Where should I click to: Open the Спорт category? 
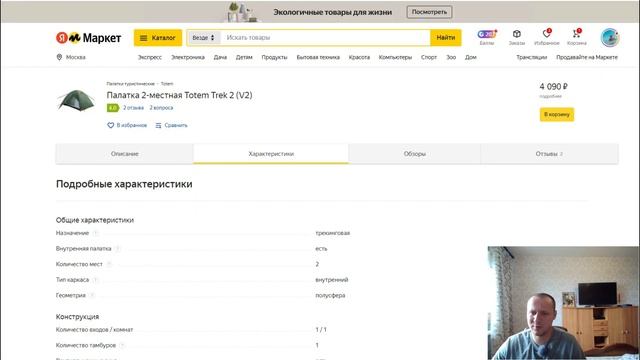tap(429, 57)
